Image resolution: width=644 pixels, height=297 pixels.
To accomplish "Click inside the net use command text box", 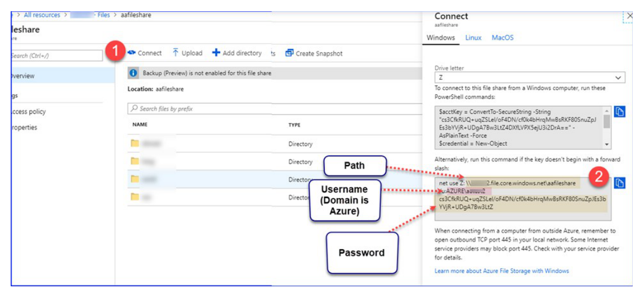I will (523, 199).
